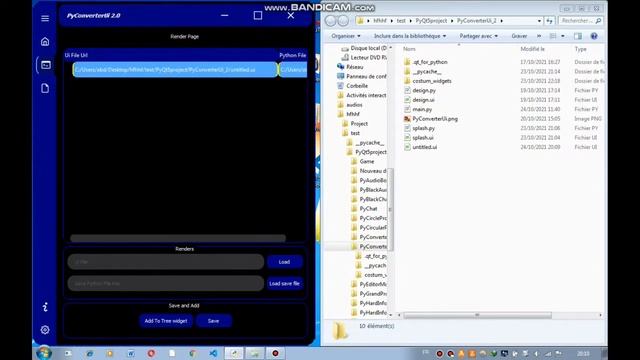Go to the Home page icon in PyConverterUI sidebar
The height and width of the screenshot is (360, 640).
[45, 42]
